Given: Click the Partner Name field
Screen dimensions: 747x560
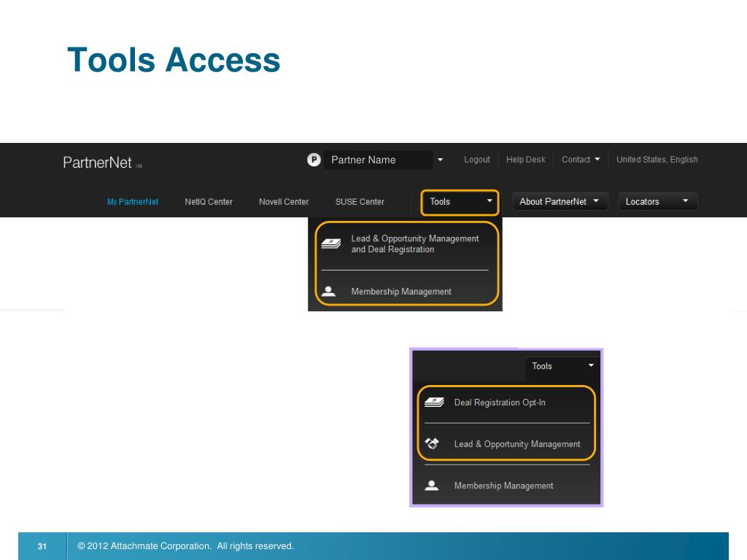Looking at the screenshot, I should (379, 160).
